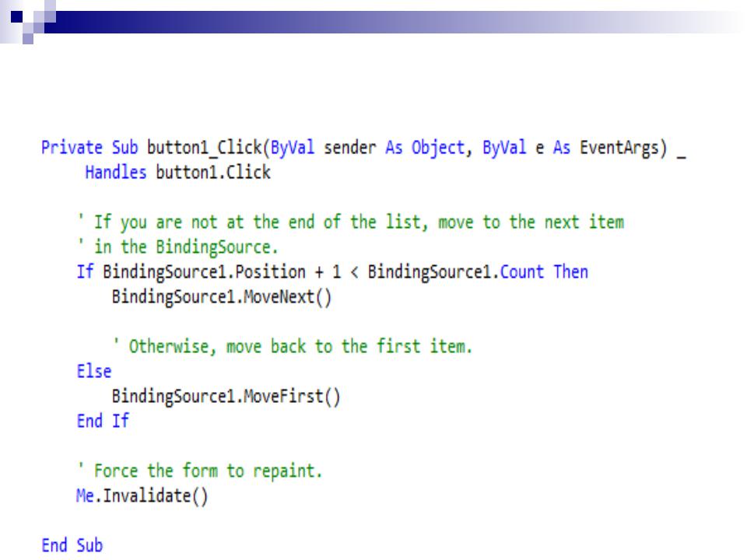The image size is (747, 560).
Task: Click the comment "Otherwise, move back to the first item."
Action: pos(300,347)
